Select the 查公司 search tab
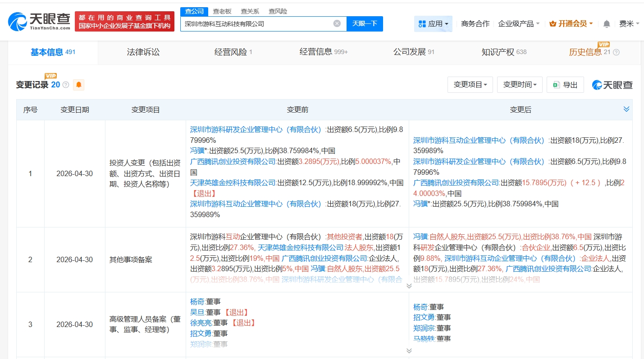This screenshot has height=359, width=644. pyautogui.click(x=194, y=11)
